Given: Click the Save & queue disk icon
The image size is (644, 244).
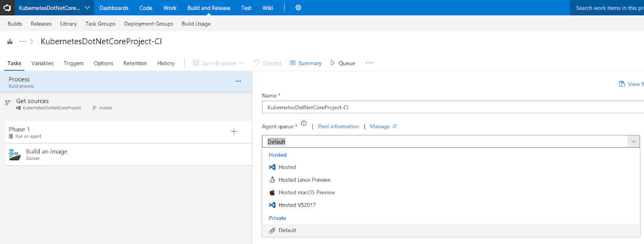Looking at the screenshot, I should [x=196, y=63].
